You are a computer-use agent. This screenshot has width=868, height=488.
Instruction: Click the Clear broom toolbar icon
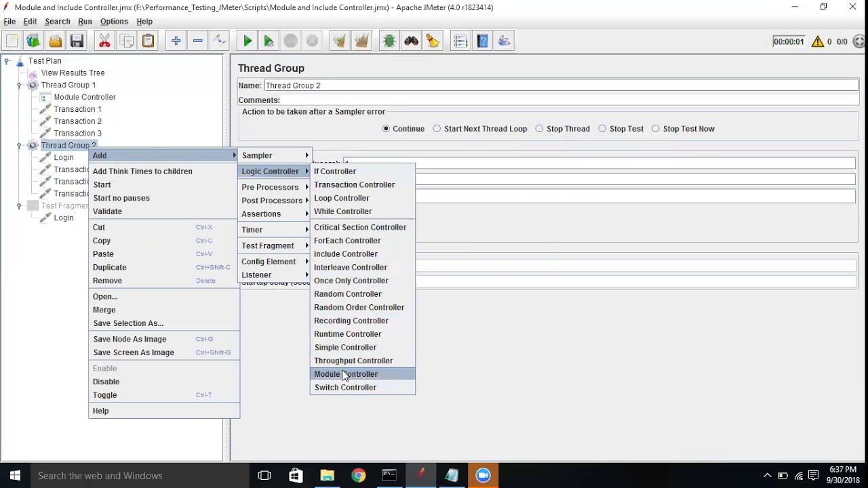340,41
